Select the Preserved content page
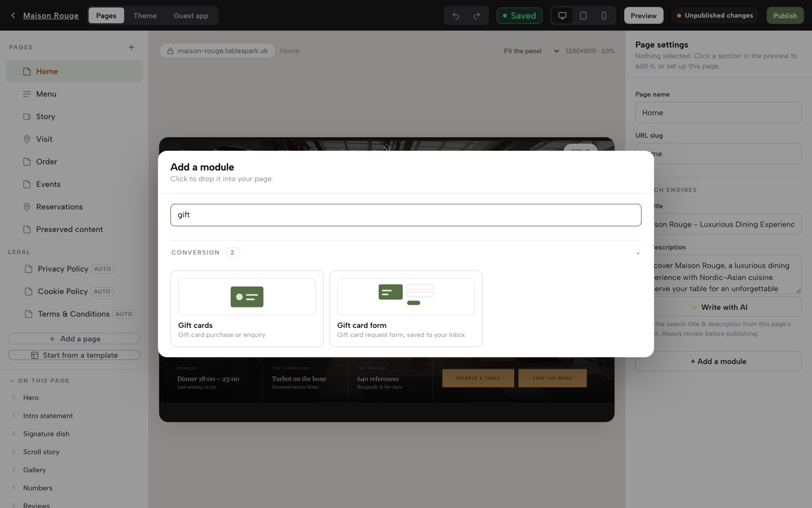Screen dimensions: 812x508 click(74, 230)
